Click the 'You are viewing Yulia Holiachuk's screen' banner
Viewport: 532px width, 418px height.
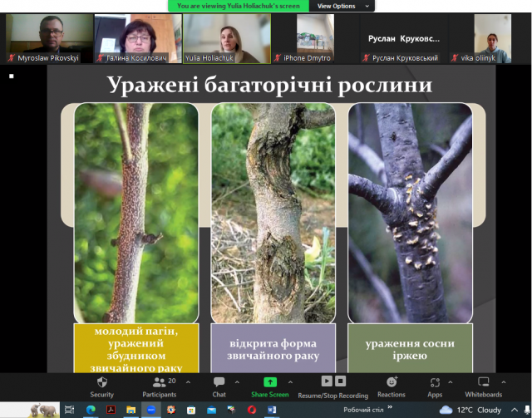point(239,6)
